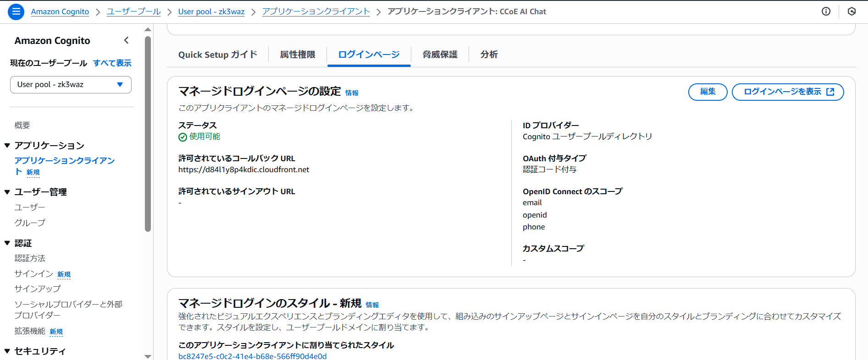Click the green 使用可能 status check icon
Image resolution: width=868 pixels, height=360 pixels.
coord(182,137)
